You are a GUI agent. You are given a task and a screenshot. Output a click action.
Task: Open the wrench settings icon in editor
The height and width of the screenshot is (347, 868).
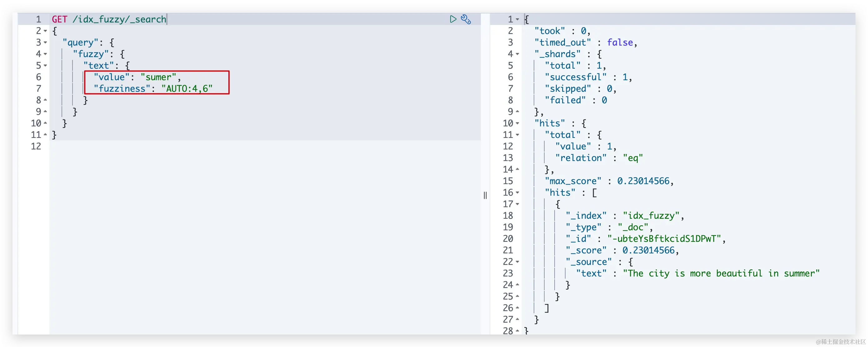(466, 19)
